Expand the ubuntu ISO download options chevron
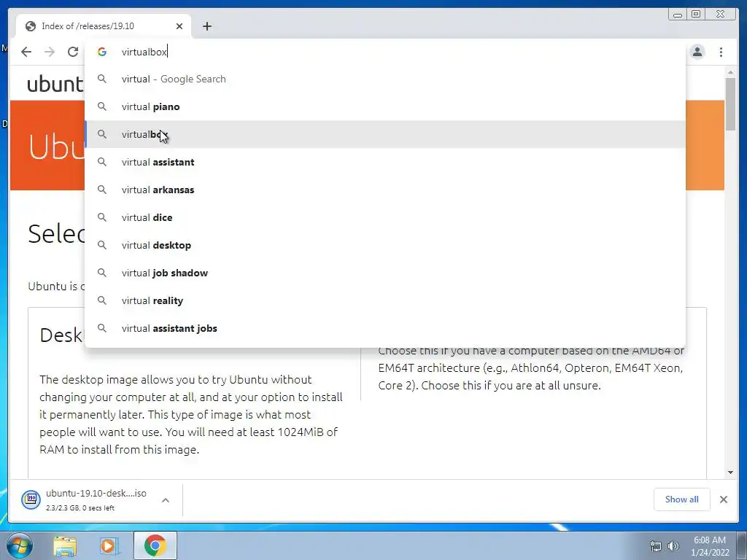This screenshot has height=560, width=747. 166,500
